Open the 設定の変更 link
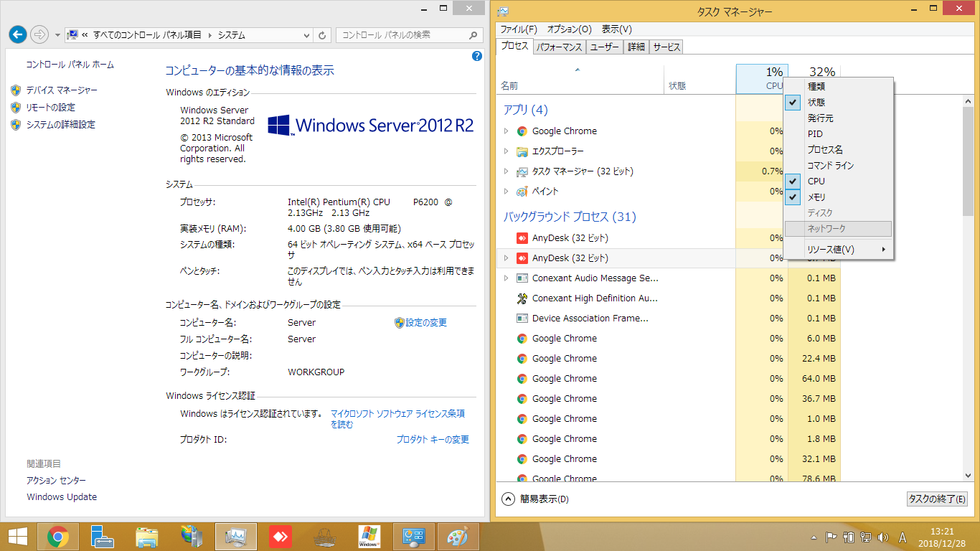Screen dimensions: 980x551 point(426,323)
